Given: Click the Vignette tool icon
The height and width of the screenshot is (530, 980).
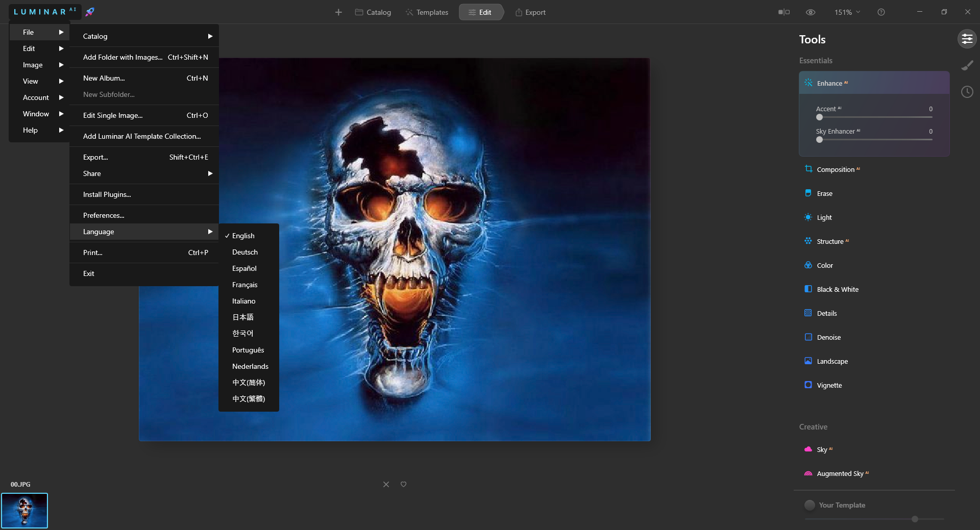Looking at the screenshot, I should tap(808, 385).
